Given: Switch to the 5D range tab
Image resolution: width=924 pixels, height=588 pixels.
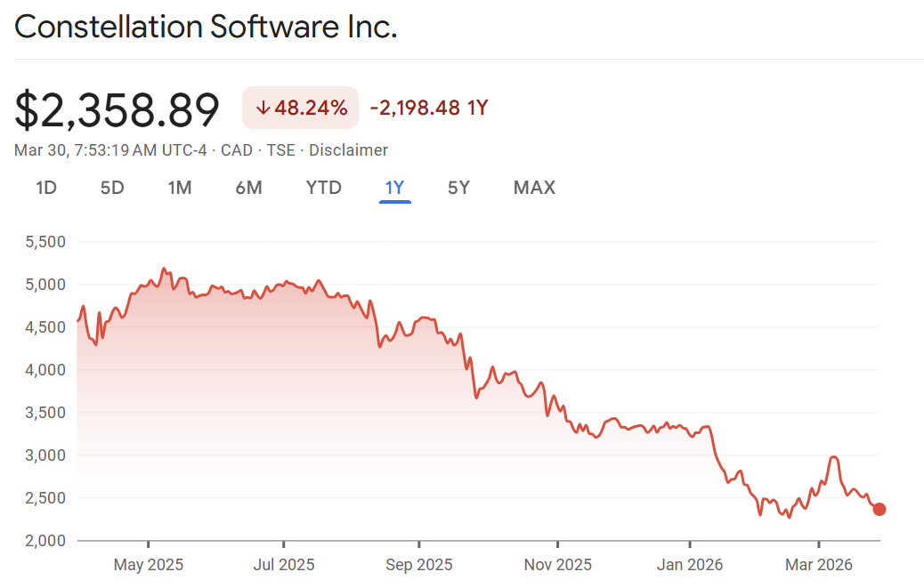Looking at the screenshot, I should (x=112, y=188).
